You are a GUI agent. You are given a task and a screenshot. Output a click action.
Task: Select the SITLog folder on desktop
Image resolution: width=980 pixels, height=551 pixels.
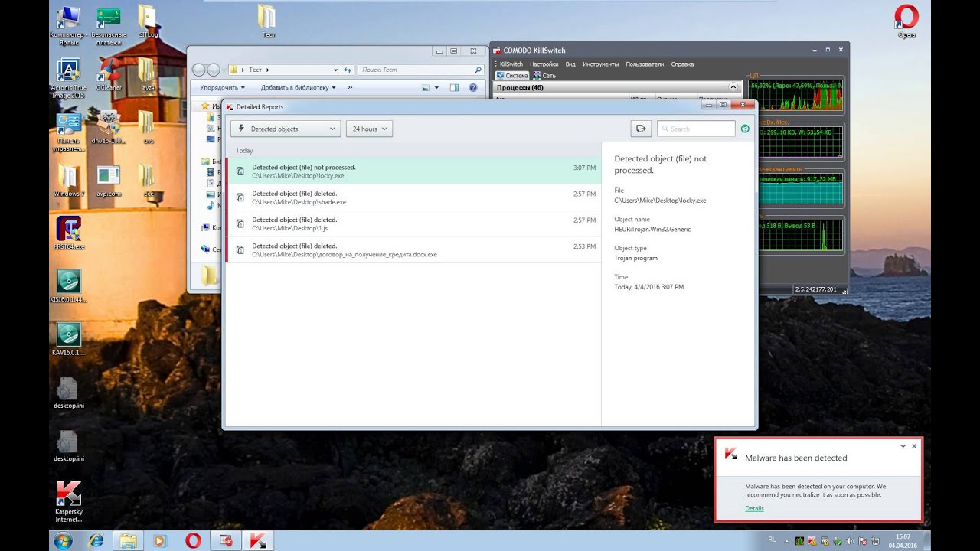pos(148,21)
